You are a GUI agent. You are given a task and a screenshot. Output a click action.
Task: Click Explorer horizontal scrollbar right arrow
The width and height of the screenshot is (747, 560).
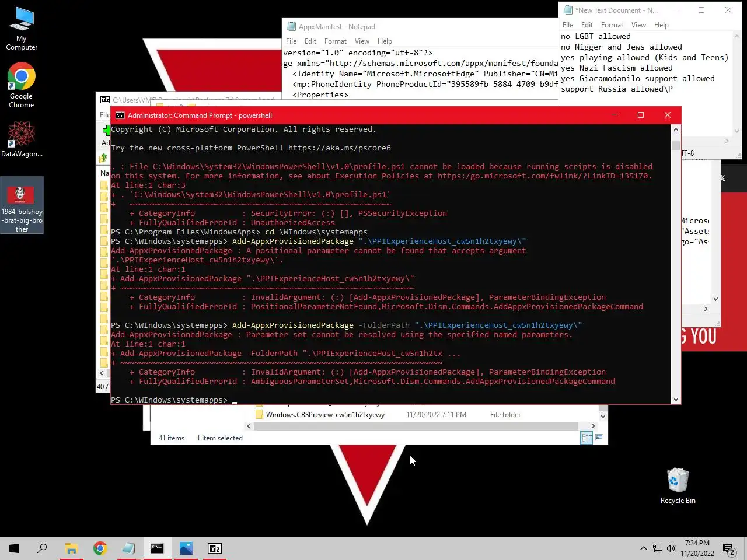(x=594, y=426)
